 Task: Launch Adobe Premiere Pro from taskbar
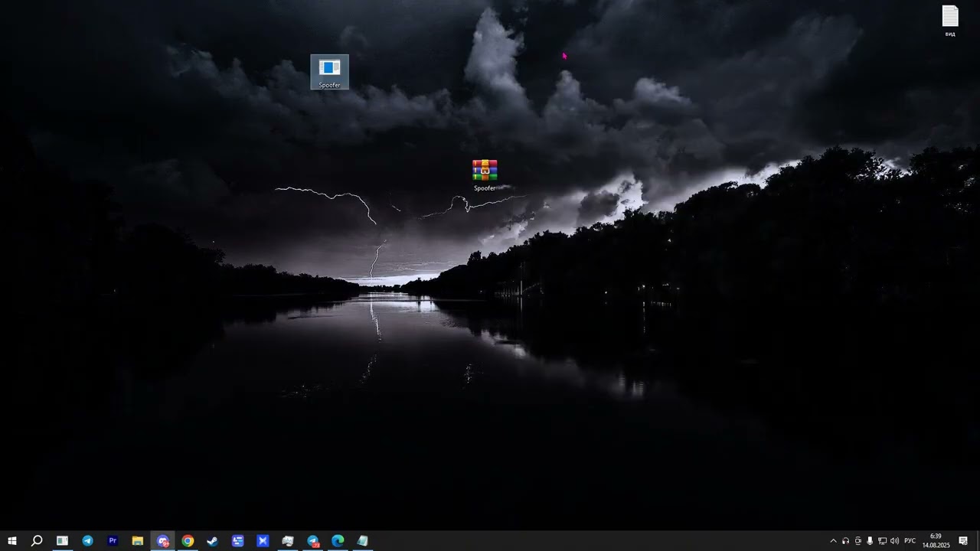pos(113,541)
